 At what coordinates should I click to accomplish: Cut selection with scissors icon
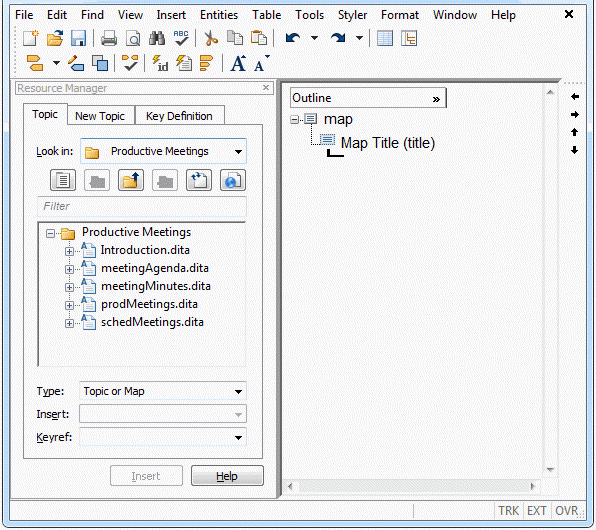pyautogui.click(x=211, y=38)
